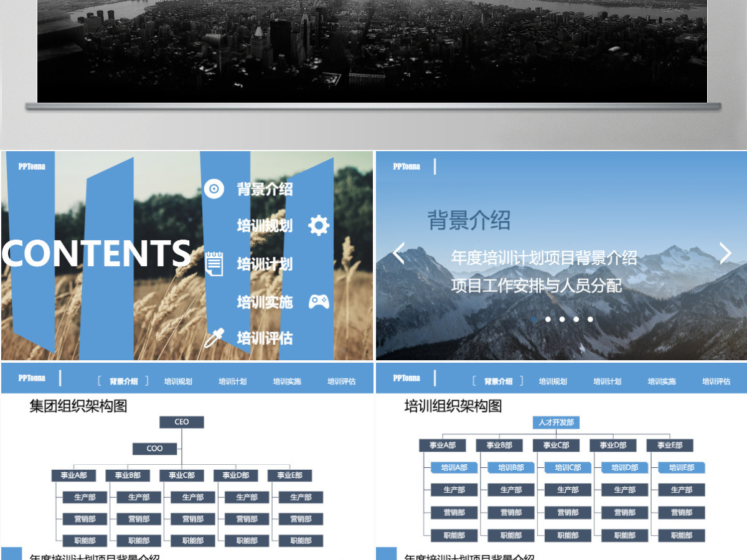
Task: Click the PPTonna logo on the mountain slide
Action: click(406, 166)
